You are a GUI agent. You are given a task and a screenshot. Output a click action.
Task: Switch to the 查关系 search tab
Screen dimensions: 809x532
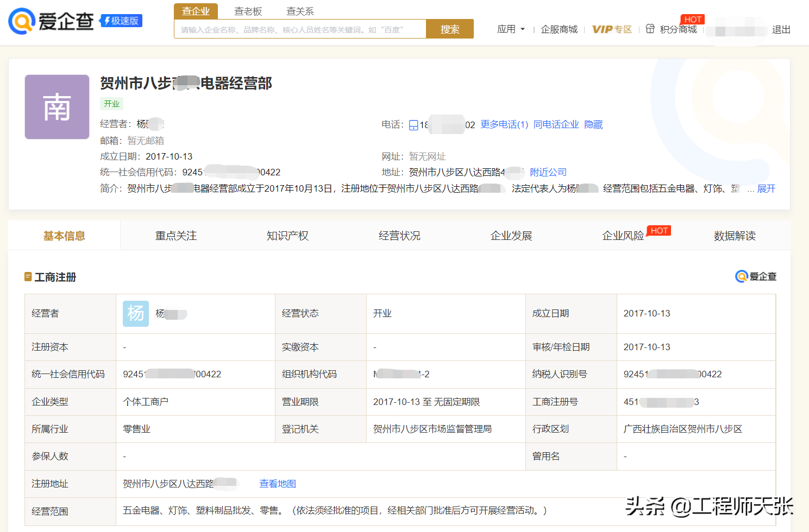(300, 11)
